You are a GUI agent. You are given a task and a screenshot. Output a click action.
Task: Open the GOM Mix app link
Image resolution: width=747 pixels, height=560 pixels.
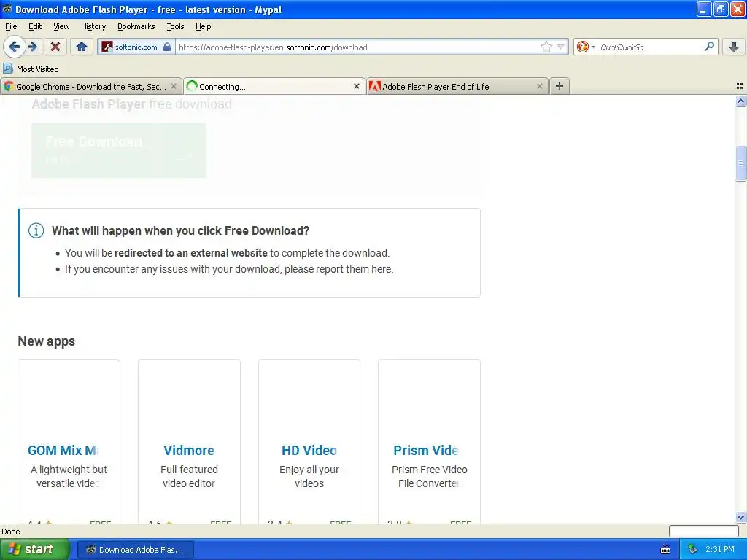click(x=63, y=450)
